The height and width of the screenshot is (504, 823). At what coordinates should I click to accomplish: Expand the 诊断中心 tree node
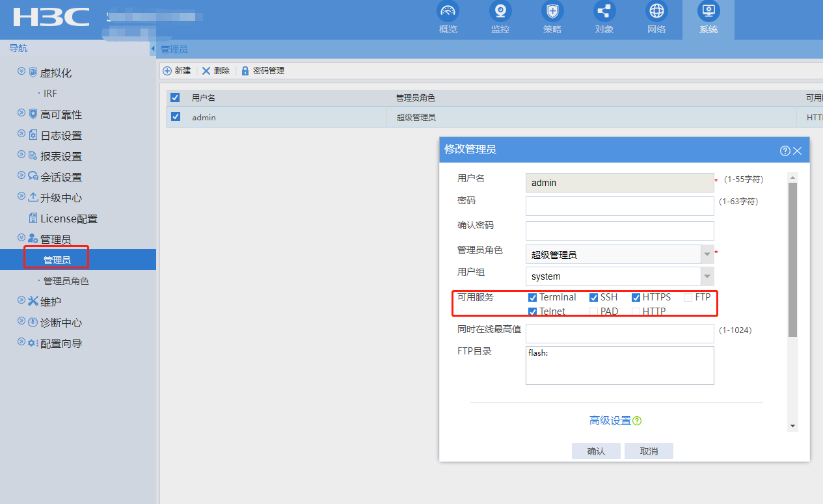[x=21, y=321]
